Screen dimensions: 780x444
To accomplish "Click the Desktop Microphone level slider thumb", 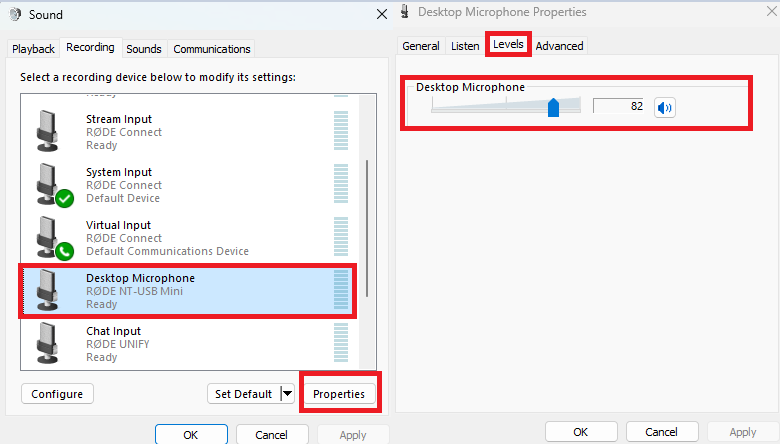I will pyautogui.click(x=553, y=107).
